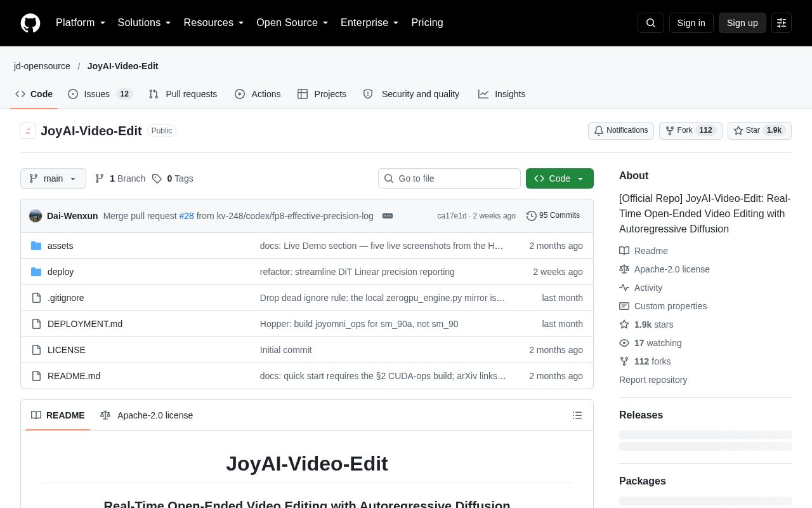Click the Tags icon

[x=157, y=178]
